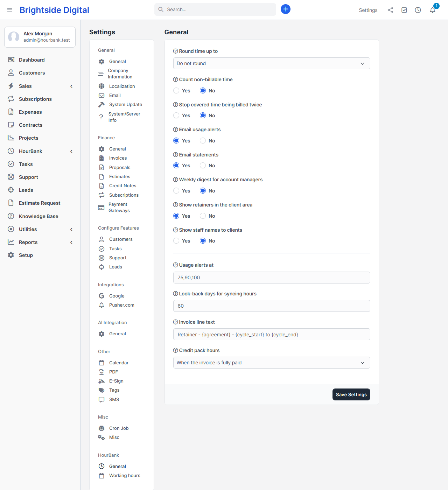Set Email statements to No

pos(203,166)
